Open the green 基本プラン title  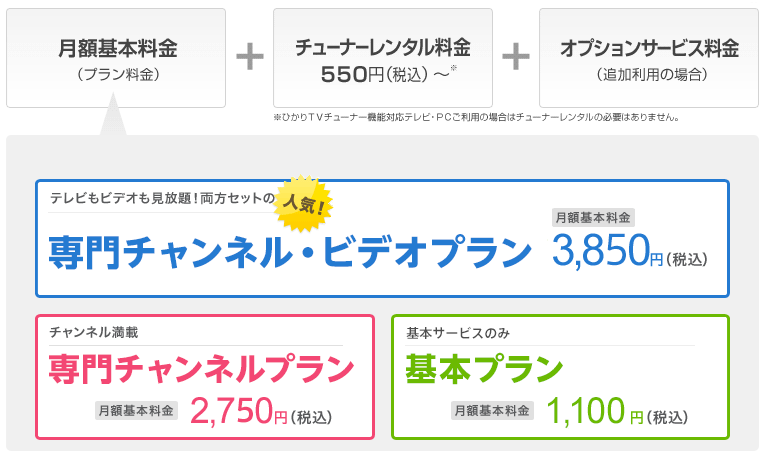coord(484,369)
